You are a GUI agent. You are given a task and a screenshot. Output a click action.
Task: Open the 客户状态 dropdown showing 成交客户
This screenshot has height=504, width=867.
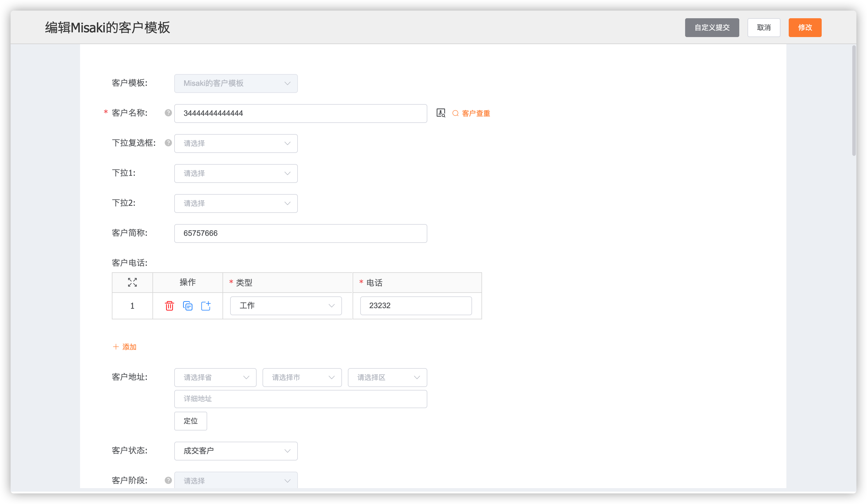click(236, 451)
